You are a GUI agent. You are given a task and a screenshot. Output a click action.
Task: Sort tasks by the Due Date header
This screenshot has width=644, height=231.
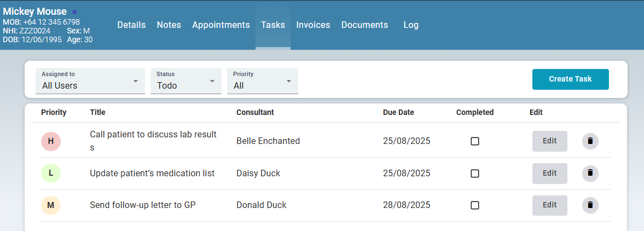pyautogui.click(x=398, y=112)
